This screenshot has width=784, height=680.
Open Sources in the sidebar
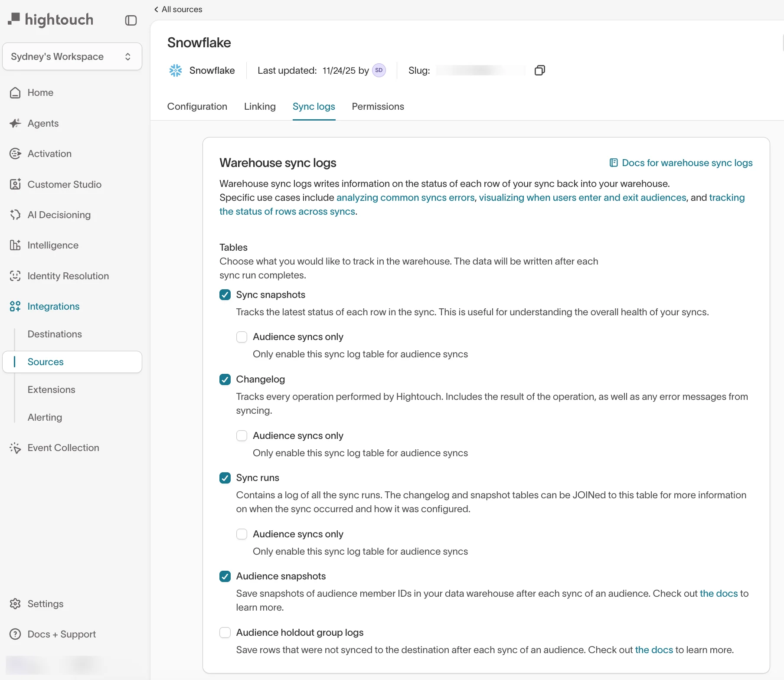(x=72, y=362)
